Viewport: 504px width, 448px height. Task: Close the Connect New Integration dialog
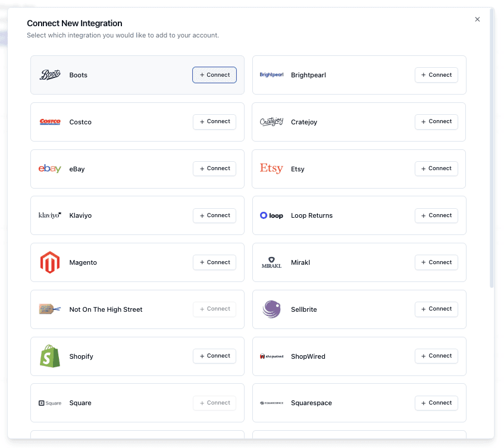(x=477, y=19)
